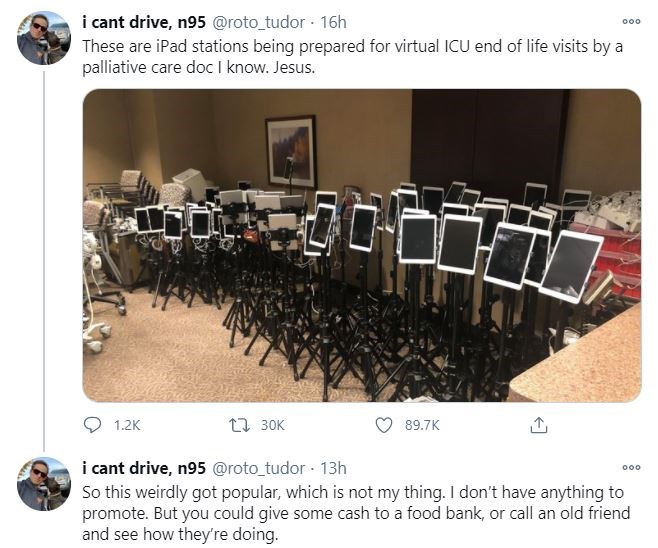The height and width of the screenshot is (548, 658).
Task: Click the profile avatar beside the 16h tweet
Action: point(44,38)
